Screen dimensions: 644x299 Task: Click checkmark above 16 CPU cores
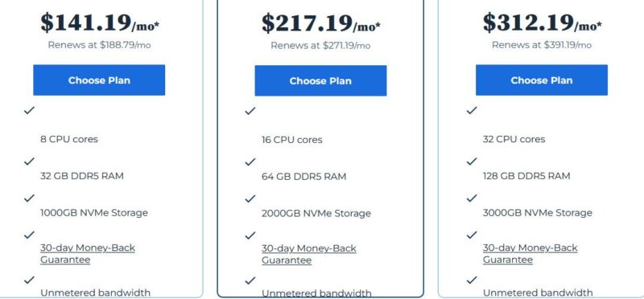(x=250, y=111)
